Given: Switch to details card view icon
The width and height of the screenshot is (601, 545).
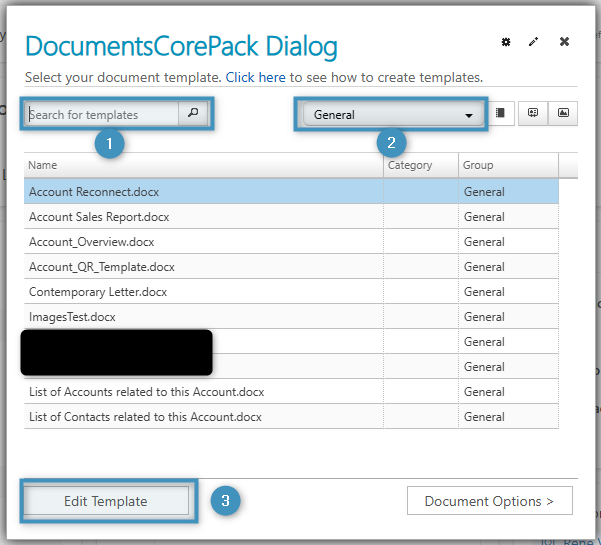Looking at the screenshot, I should point(532,114).
